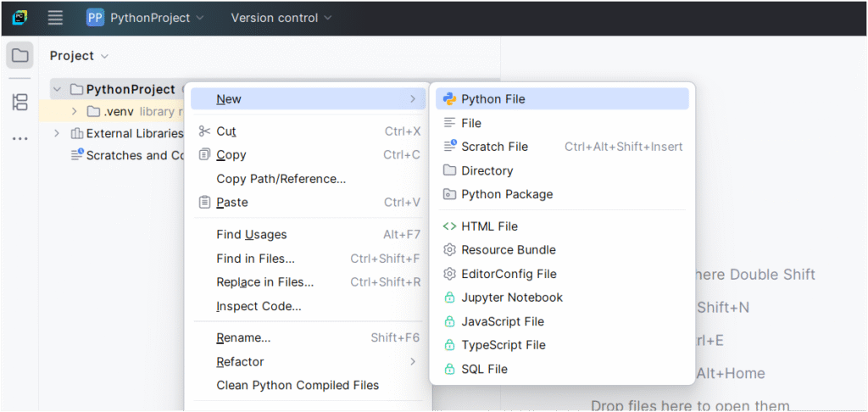
Task: Create a new Jupyter Notebook
Action: (x=563, y=298)
